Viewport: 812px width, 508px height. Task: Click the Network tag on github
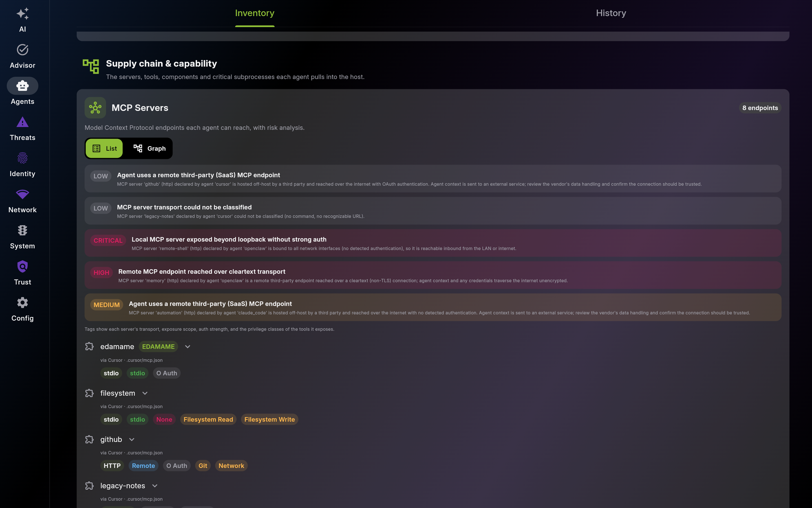point(231,466)
